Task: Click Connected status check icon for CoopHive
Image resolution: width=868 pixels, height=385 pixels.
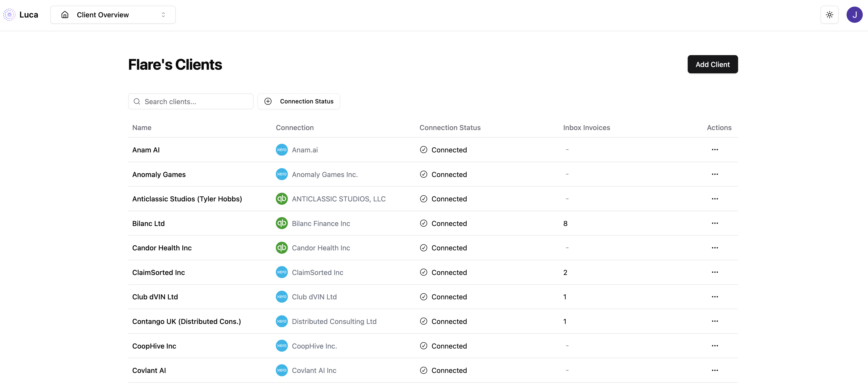Action: (x=424, y=346)
